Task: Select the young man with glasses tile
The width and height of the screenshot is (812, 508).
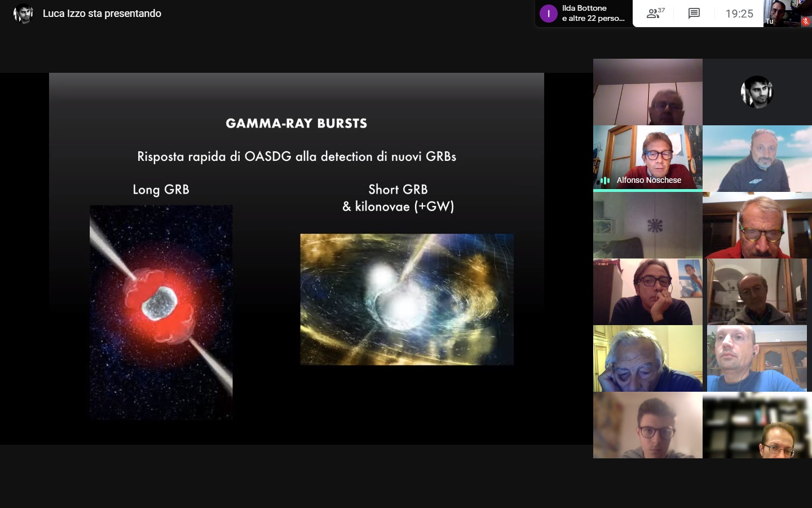Action: tap(647, 425)
